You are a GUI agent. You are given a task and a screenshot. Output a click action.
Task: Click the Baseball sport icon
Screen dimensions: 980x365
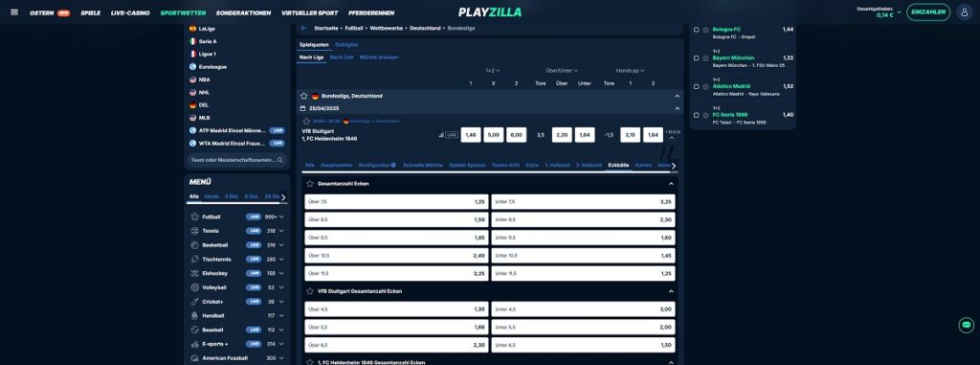194,330
